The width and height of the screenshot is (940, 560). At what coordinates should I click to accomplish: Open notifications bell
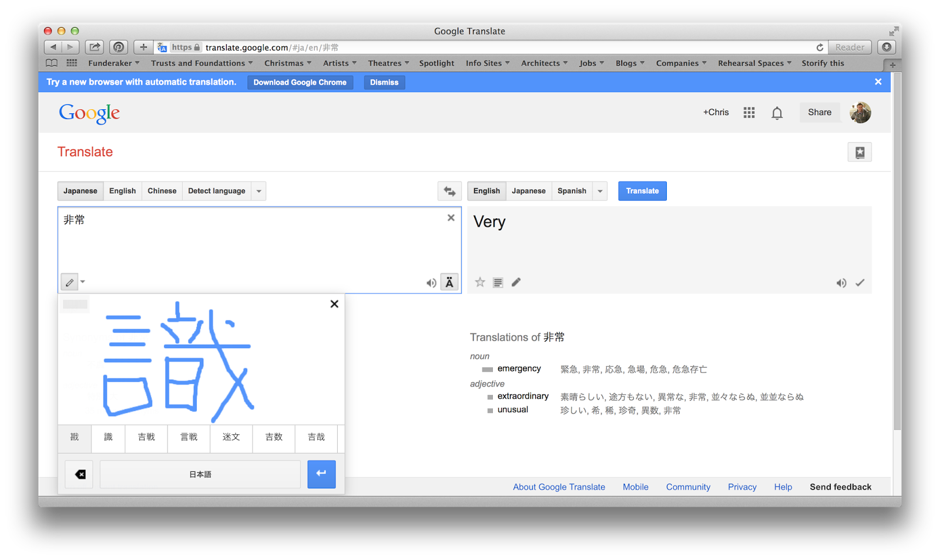[777, 113]
